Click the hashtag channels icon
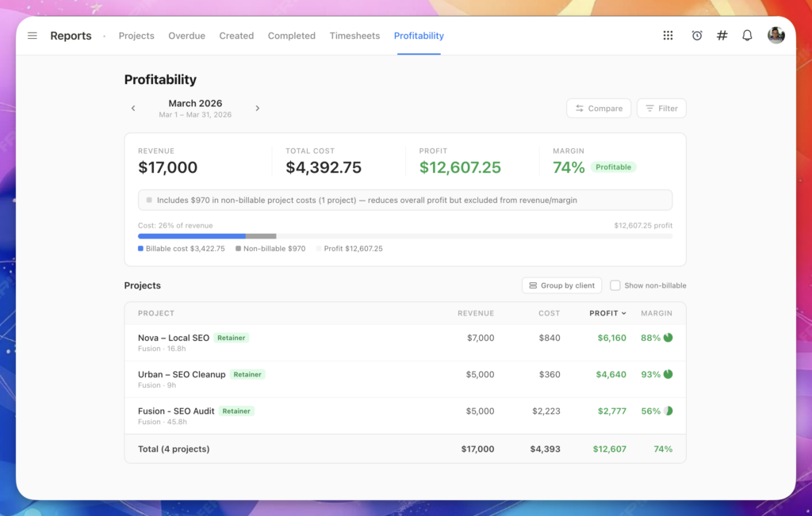This screenshot has width=812, height=516. (x=722, y=36)
